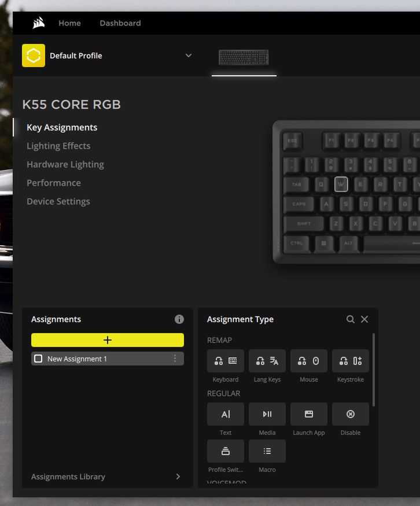Choose Mouse remap assignment type
420x506 pixels.
(309, 361)
